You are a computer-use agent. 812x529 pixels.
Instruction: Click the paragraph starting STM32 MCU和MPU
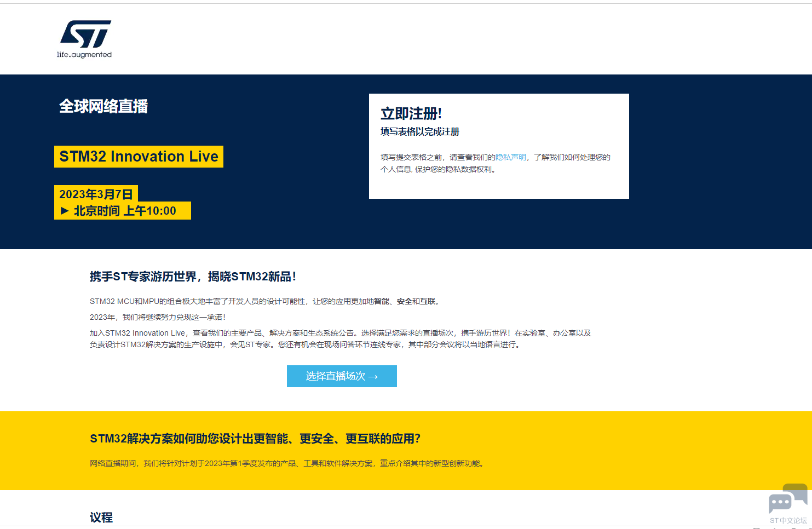tap(266, 301)
